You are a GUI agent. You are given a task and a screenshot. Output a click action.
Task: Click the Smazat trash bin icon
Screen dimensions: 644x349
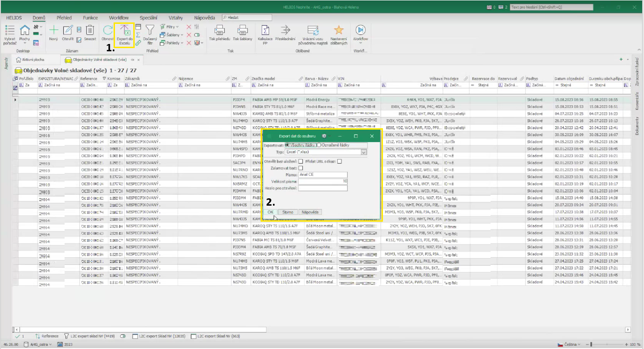coord(90,31)
